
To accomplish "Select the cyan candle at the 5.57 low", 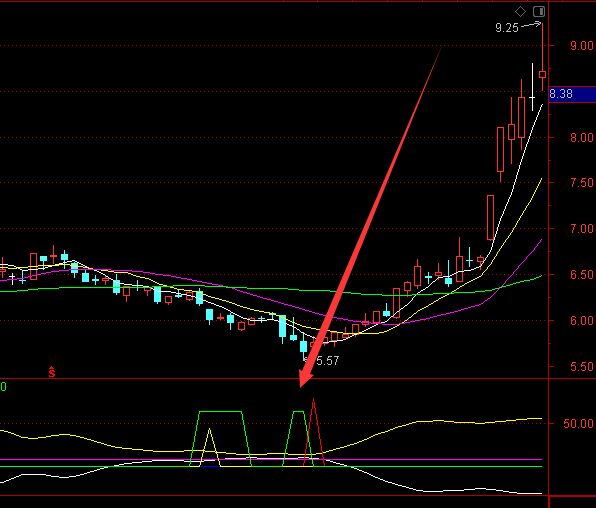I will point(303,346).
